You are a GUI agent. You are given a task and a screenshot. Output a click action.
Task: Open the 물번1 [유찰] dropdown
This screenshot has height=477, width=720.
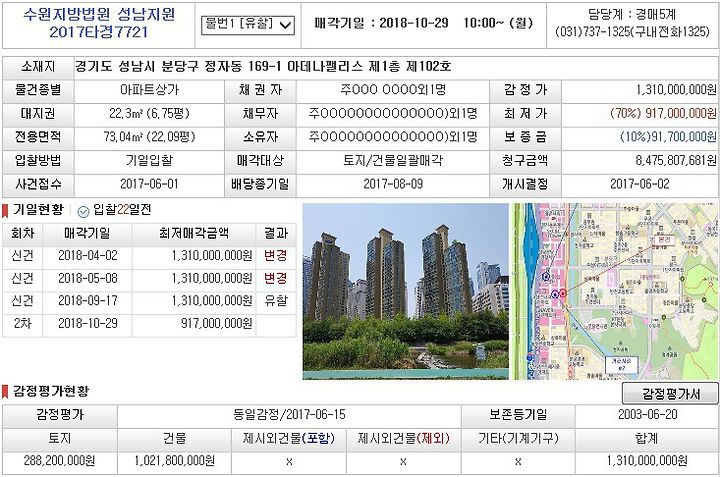[248, 25]
